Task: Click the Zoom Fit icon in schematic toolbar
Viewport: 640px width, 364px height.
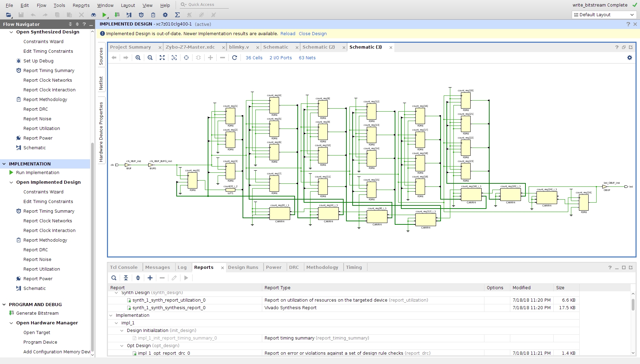Action: tap(162, 58)
